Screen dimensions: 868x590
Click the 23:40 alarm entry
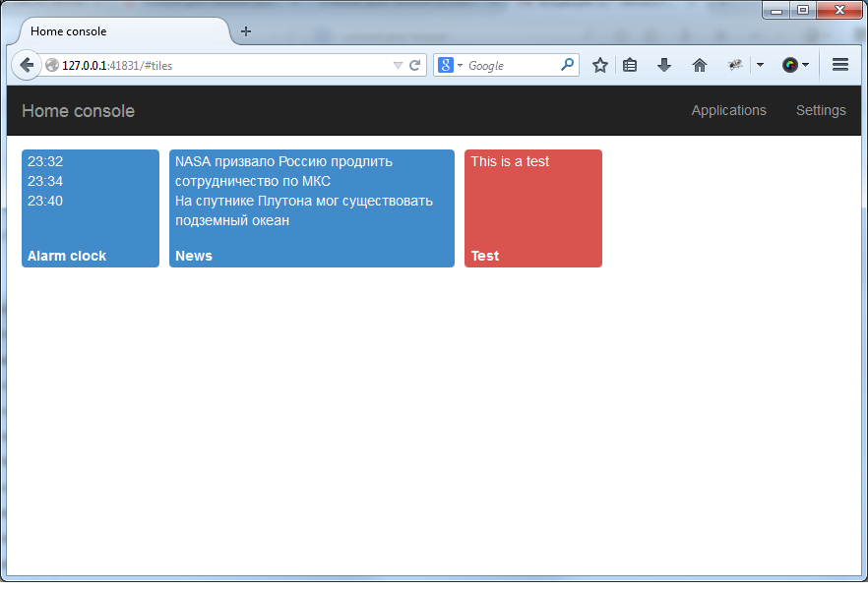click(x=45, y=201)
